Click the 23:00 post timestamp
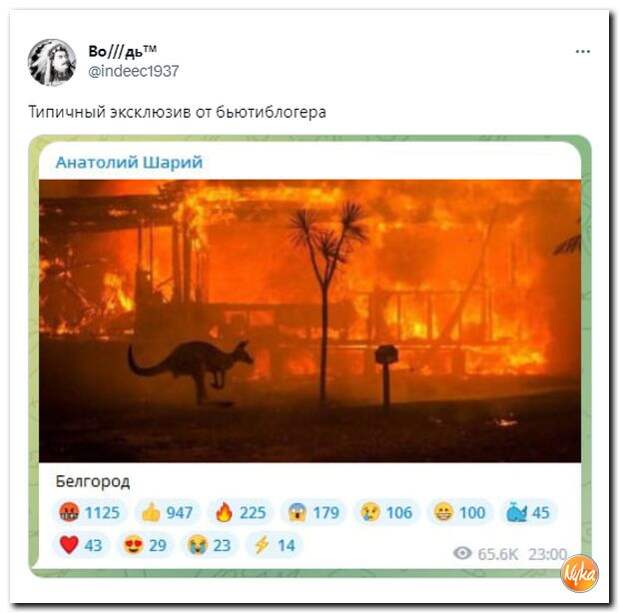620x614 pixels. coord(548,554)
